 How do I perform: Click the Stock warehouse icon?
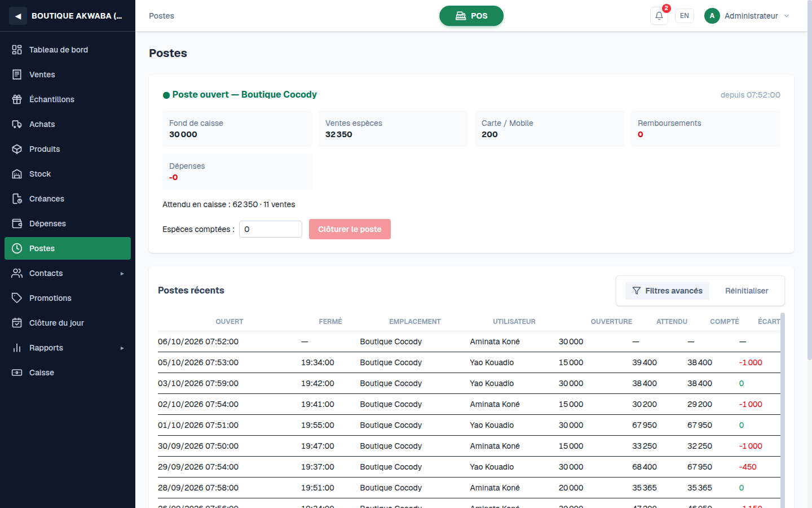(x=17, y=174)
